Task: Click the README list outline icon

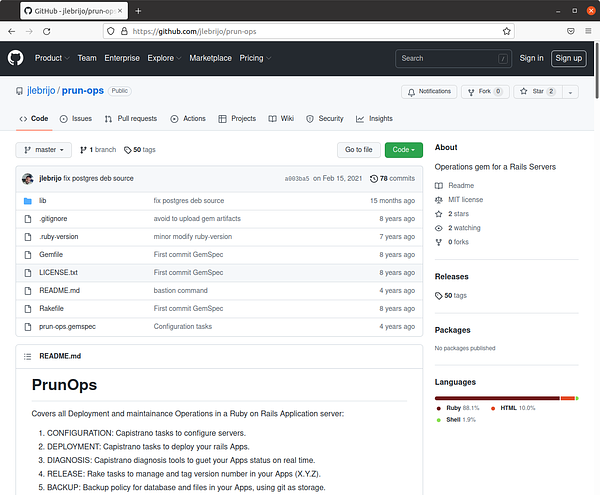Action: click(x=27, y=356)
